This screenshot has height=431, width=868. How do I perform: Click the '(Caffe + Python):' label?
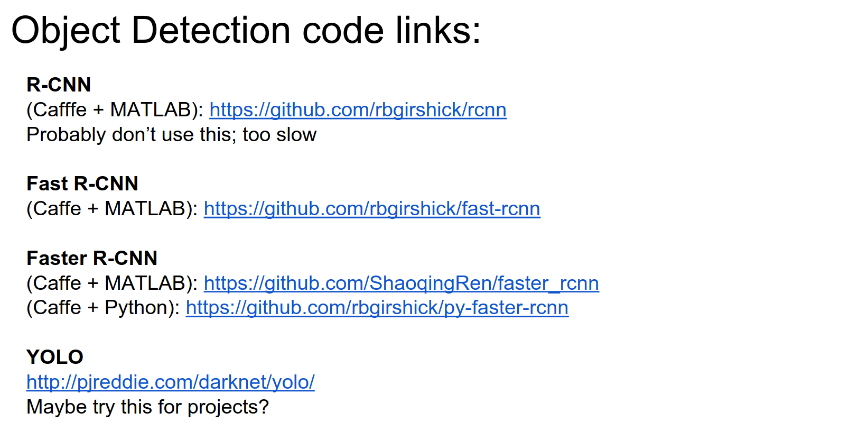(103, 308)
